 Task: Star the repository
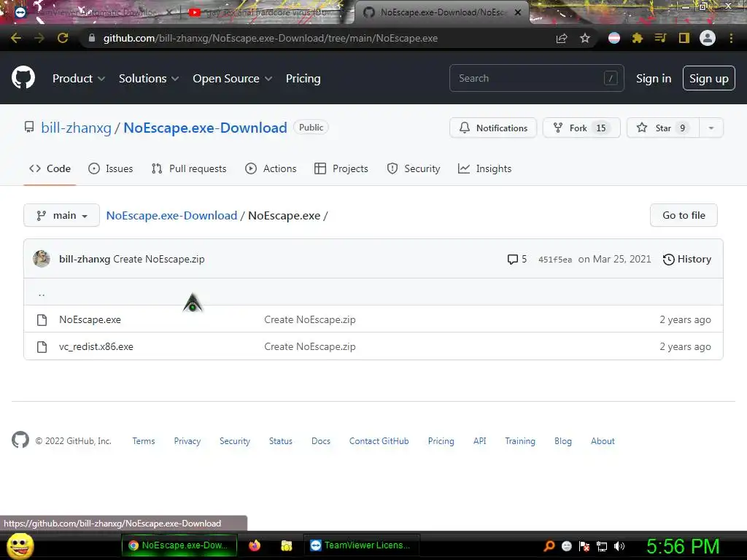point(663,128)
